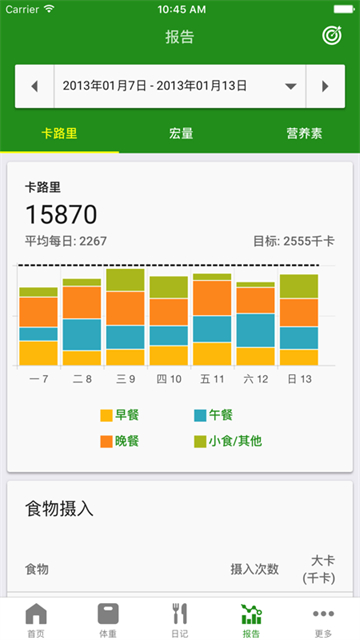The image size is (360, 640).
Task: Click the Wi-Fi icon in status bar
Action: pyautogui.click(x=49, y=9)
